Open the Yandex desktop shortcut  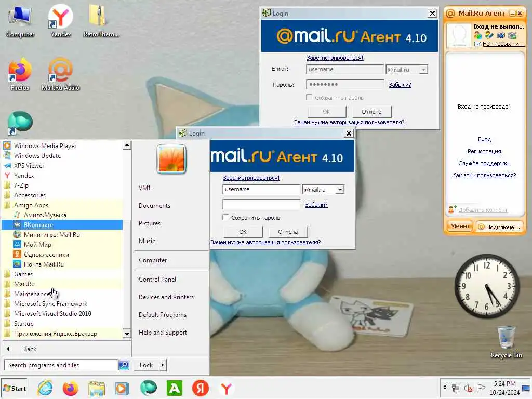coord(60,21)
